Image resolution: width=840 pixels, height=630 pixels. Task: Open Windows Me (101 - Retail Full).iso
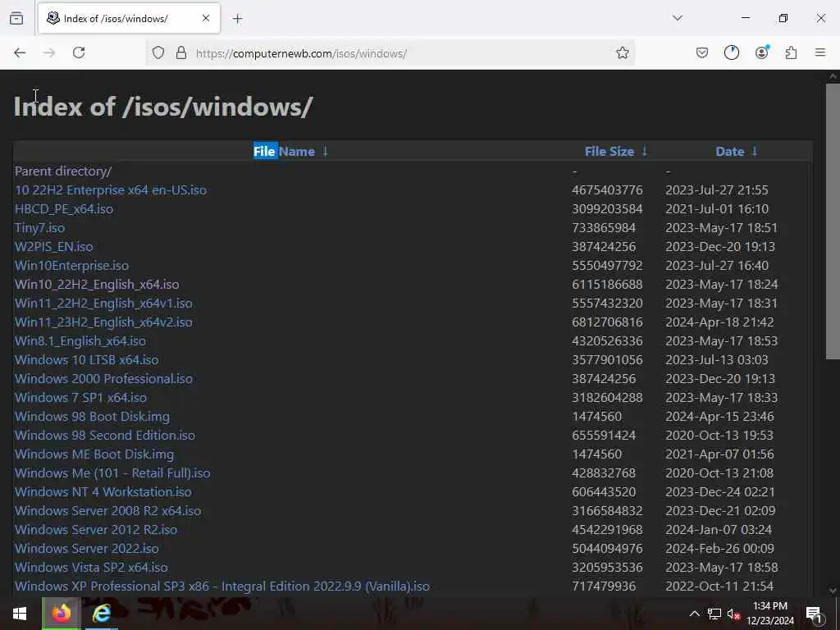pos(112,473)
